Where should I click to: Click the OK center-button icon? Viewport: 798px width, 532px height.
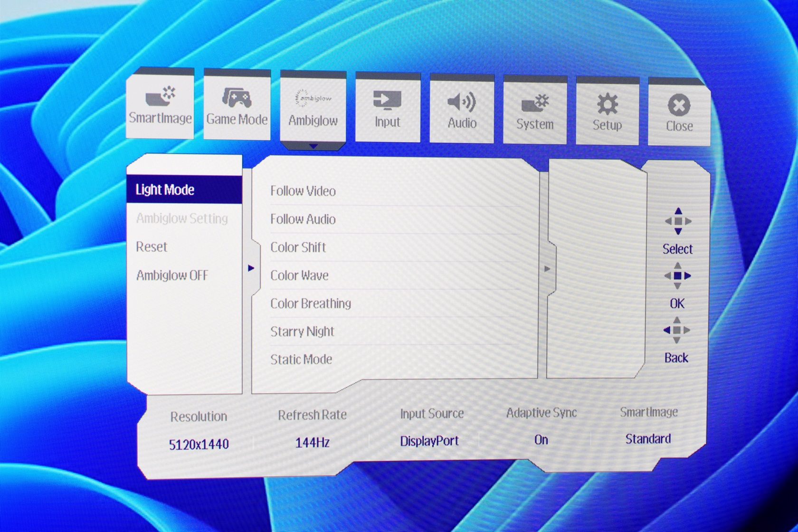[x=678, y=276]
